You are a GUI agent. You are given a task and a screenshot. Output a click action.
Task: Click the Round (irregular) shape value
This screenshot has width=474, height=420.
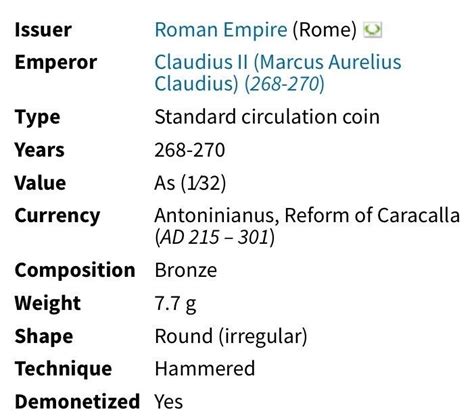pyautogui.click(x=231, y=336)
